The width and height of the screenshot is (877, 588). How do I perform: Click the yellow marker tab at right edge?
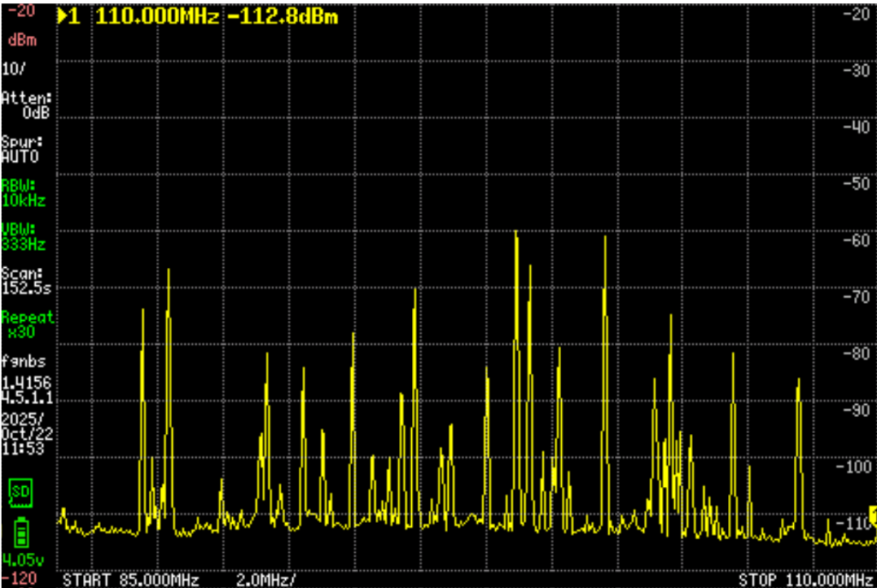coord(872,515)
